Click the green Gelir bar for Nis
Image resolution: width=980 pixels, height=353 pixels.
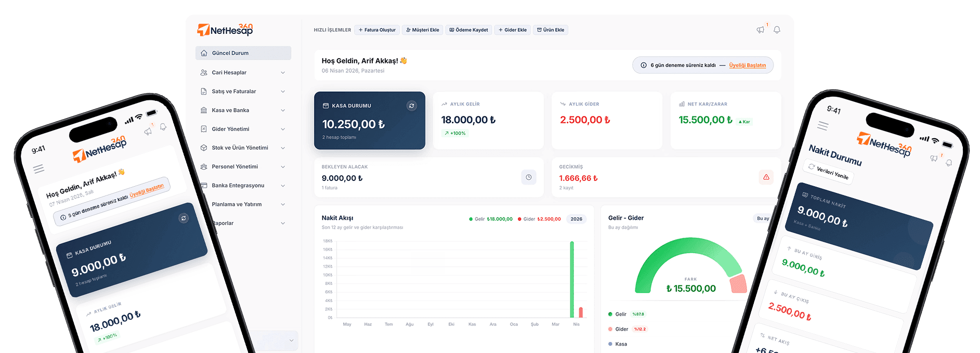[x=572, y=279]
